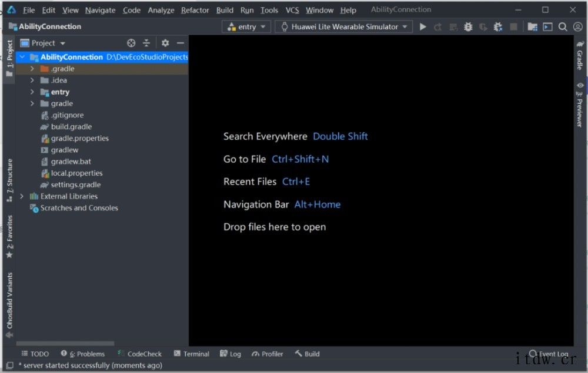Open the Tools menu

tap(269, 10)
